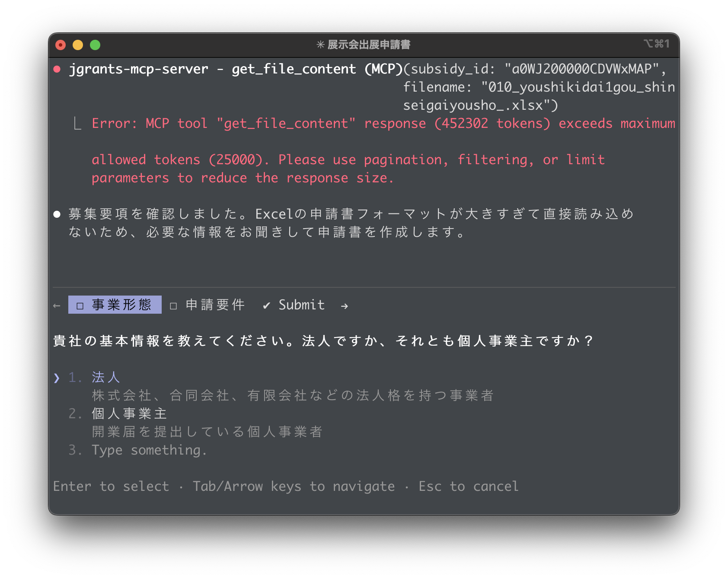Open the 事業形態 tab

(x=121, y=305)
